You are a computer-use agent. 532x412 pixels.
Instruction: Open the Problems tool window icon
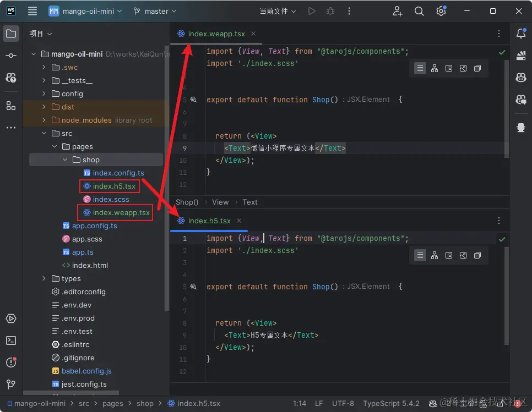point(11,362)
